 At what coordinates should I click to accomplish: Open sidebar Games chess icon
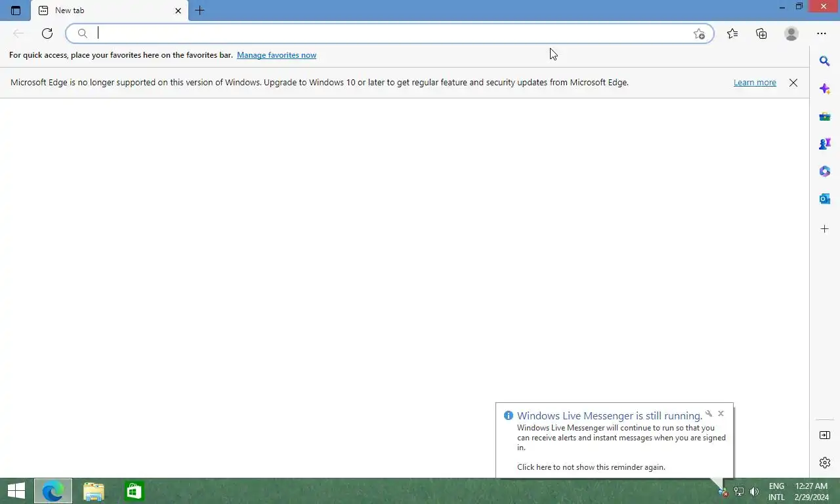pos(825,144)
